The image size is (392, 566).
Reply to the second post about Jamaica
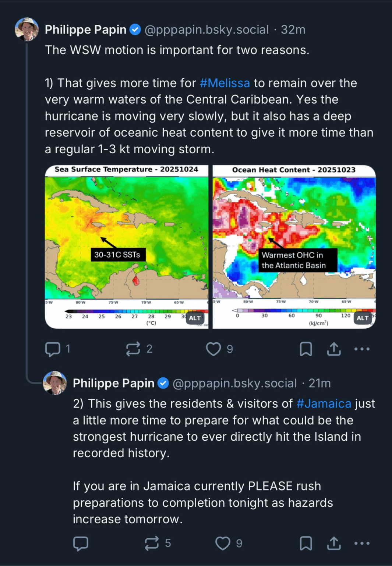click(81, 544)
